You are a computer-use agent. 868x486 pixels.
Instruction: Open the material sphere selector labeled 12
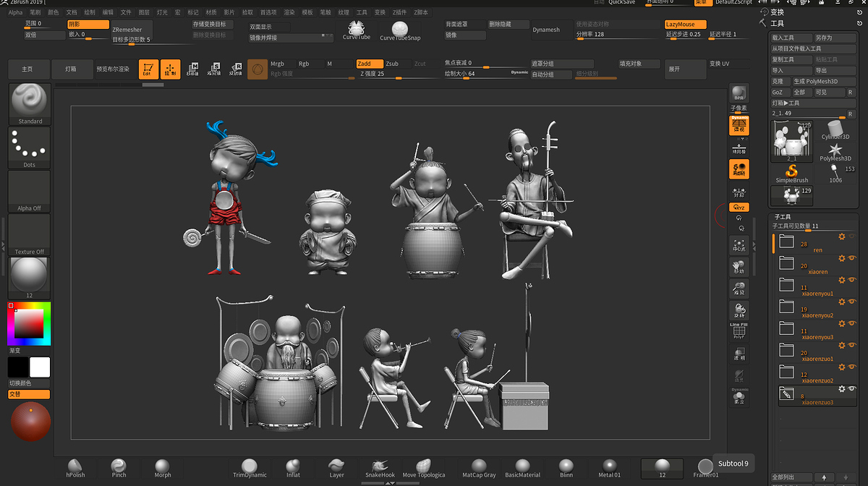[x=30, y=278]
